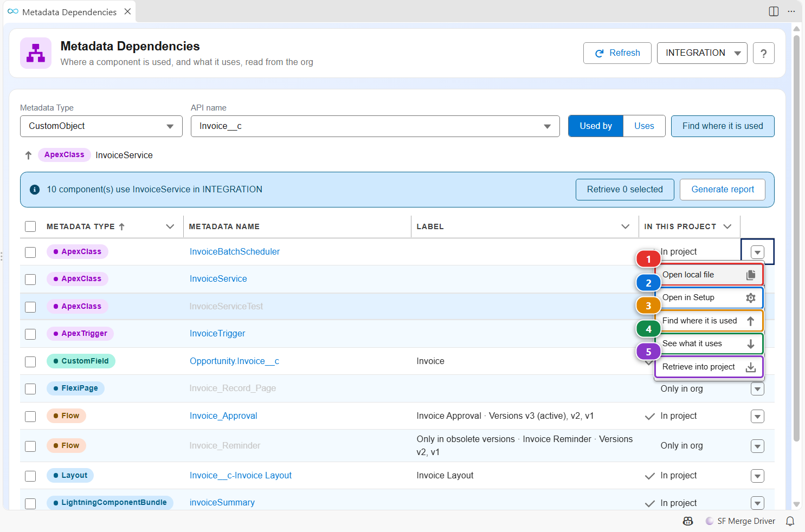This screenshot has width=805, height=532.
Task: Open the Invoice__c-Invoice Layout link
Action: click(241, 476)
